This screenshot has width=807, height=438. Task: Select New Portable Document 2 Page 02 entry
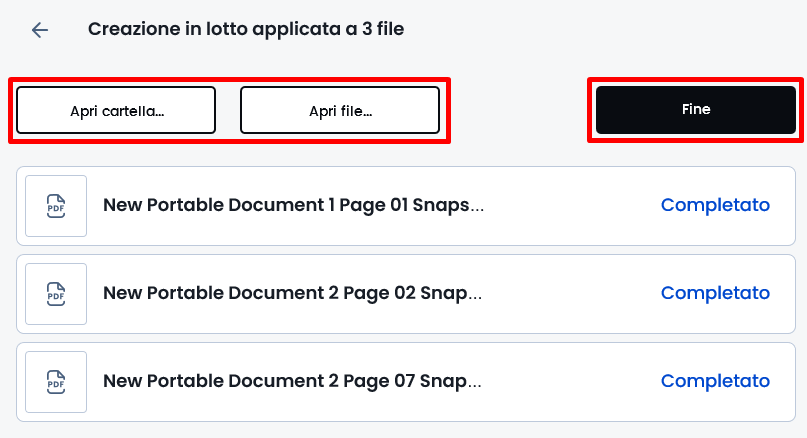pos(292,293)
